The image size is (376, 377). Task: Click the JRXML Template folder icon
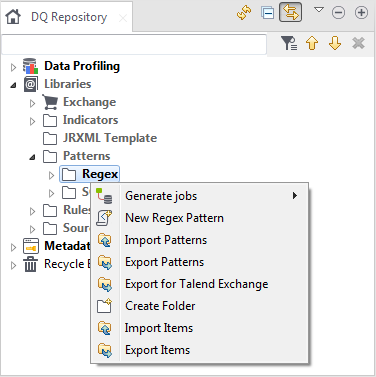point(50,138)
